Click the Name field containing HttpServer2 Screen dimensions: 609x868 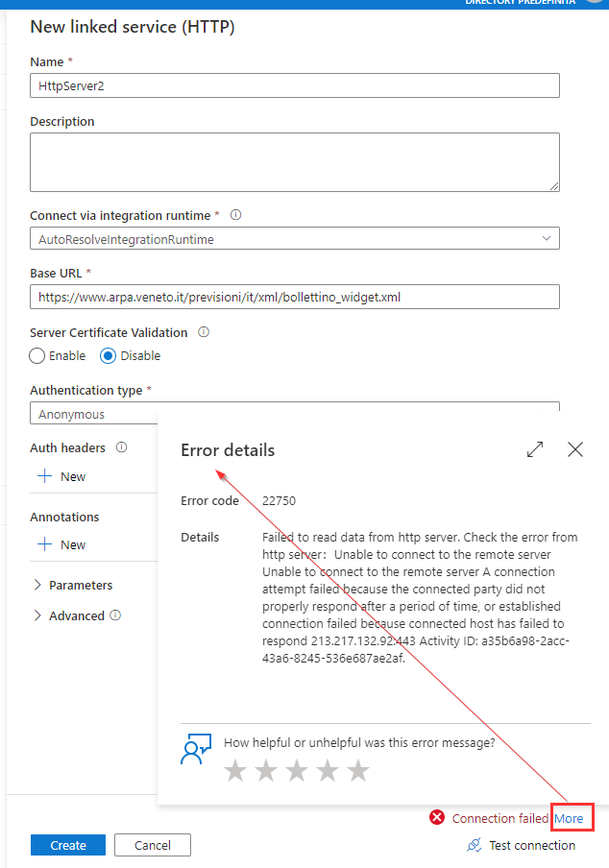[x=295, y=85]
